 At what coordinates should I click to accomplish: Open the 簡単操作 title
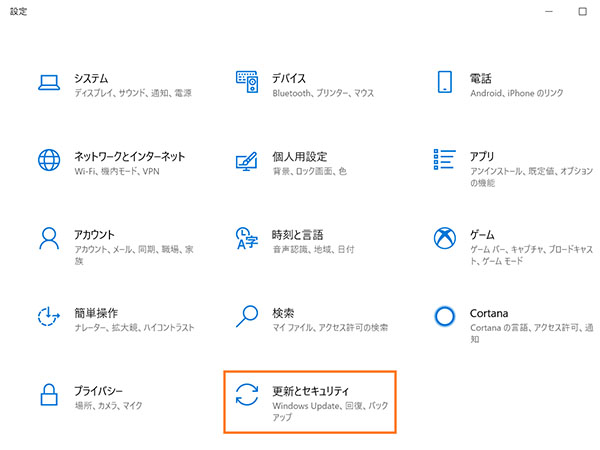point(96,313)
